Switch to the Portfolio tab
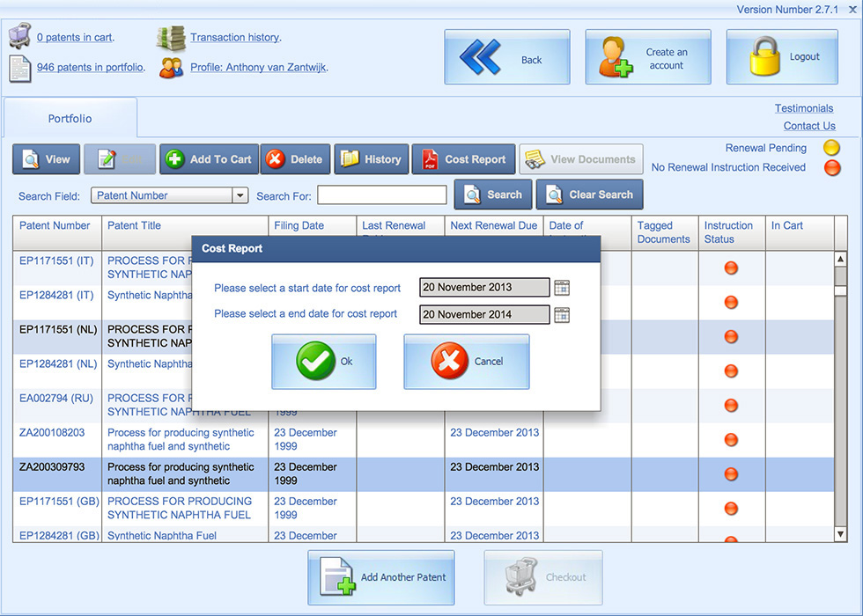Screen dimensions: 863x616 (70, 118)
